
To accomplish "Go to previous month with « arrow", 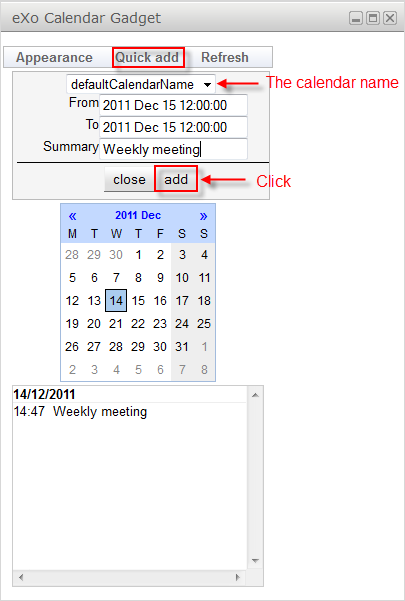I will click(x=72, y=216).
